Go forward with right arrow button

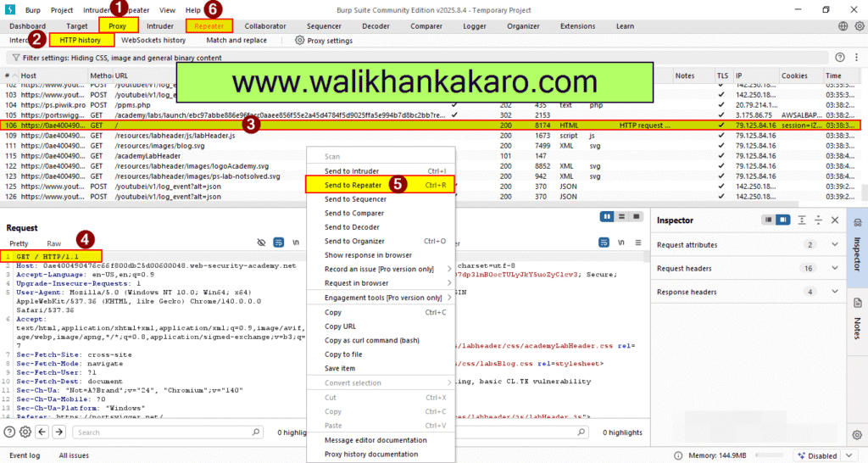pyautogui.click(x=59, y=432)
